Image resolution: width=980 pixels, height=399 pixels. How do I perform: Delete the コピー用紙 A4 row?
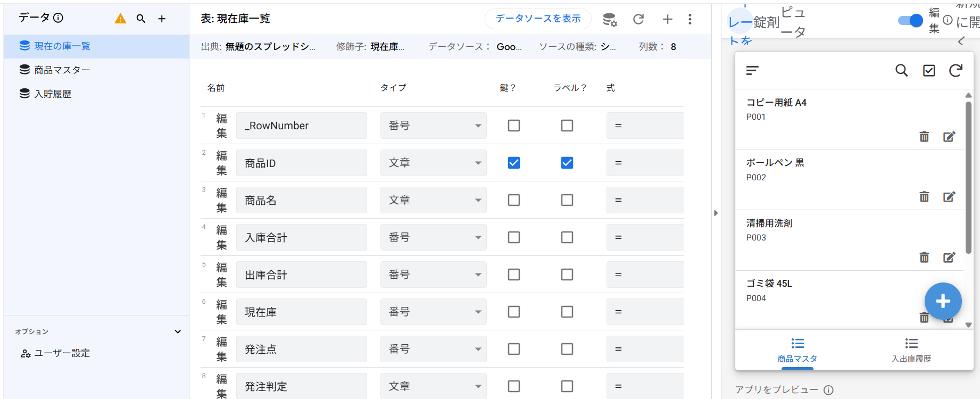924,137
